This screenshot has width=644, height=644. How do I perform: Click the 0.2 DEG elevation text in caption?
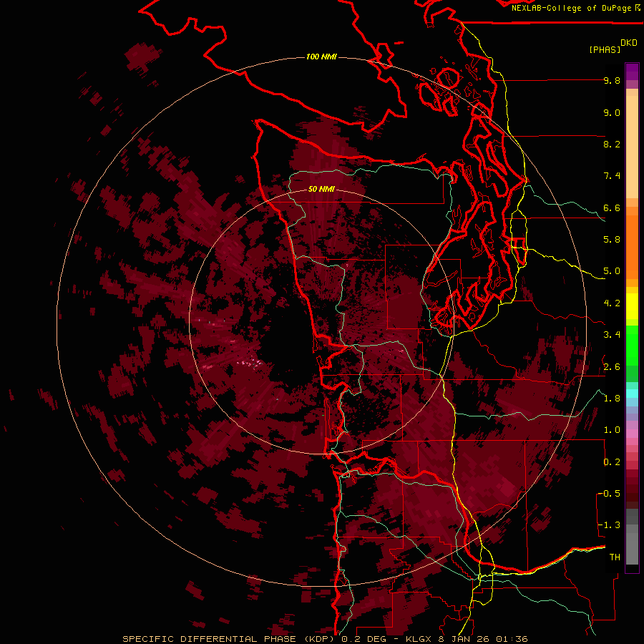[365, 639]
